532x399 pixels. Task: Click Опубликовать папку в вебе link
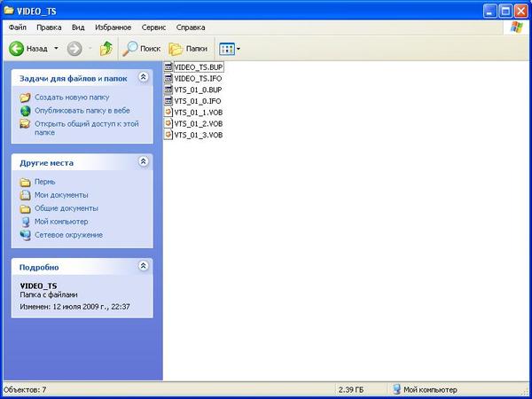tap(82, 111)
